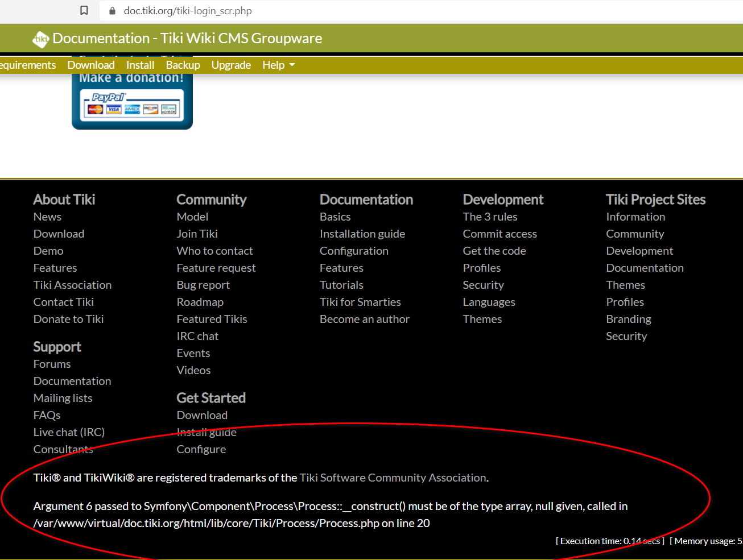
Task: Open the Backup menu item
Action: pos(183,65)
